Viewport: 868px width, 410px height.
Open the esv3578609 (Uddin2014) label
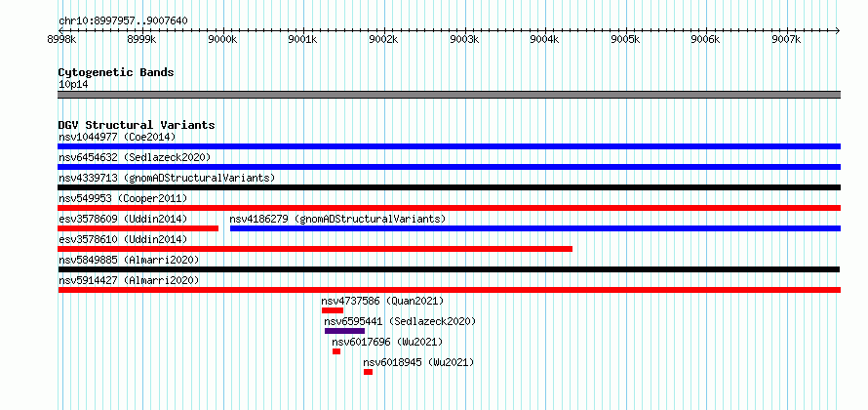pyautogui.click(x=123, y=219)
